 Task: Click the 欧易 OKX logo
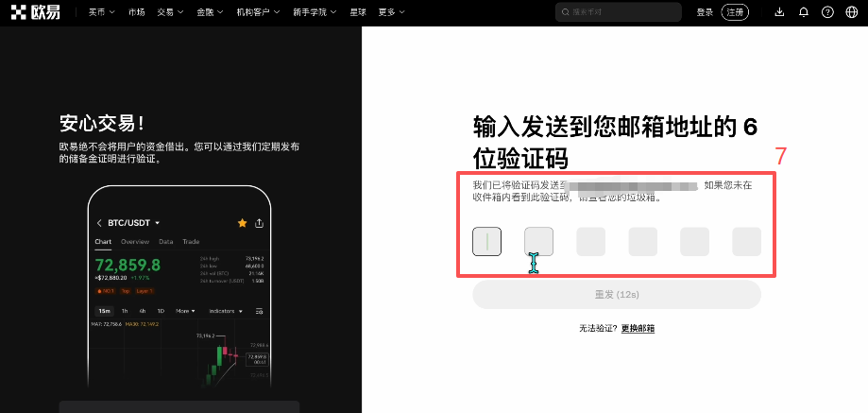point(36,12)
